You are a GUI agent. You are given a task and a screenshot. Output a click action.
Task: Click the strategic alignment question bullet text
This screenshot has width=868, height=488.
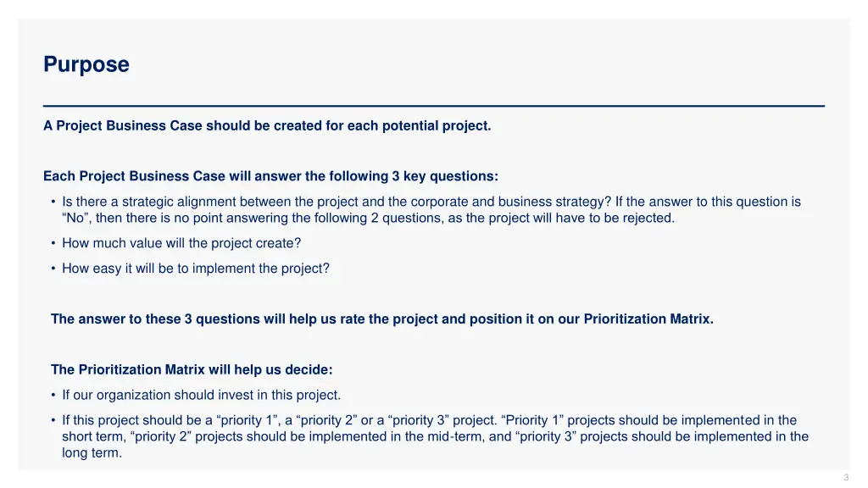(x=431, y=210)
